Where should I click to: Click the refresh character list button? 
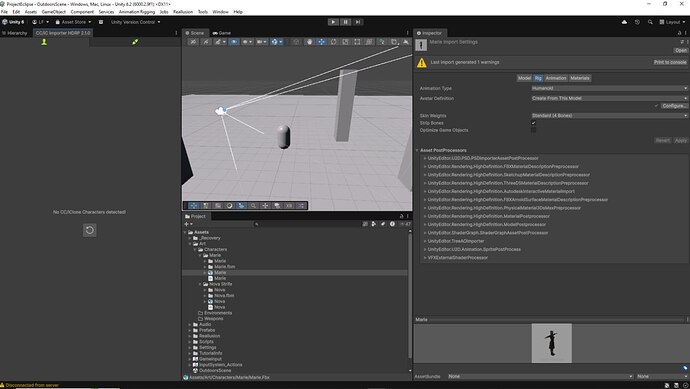tap(89, 230)
